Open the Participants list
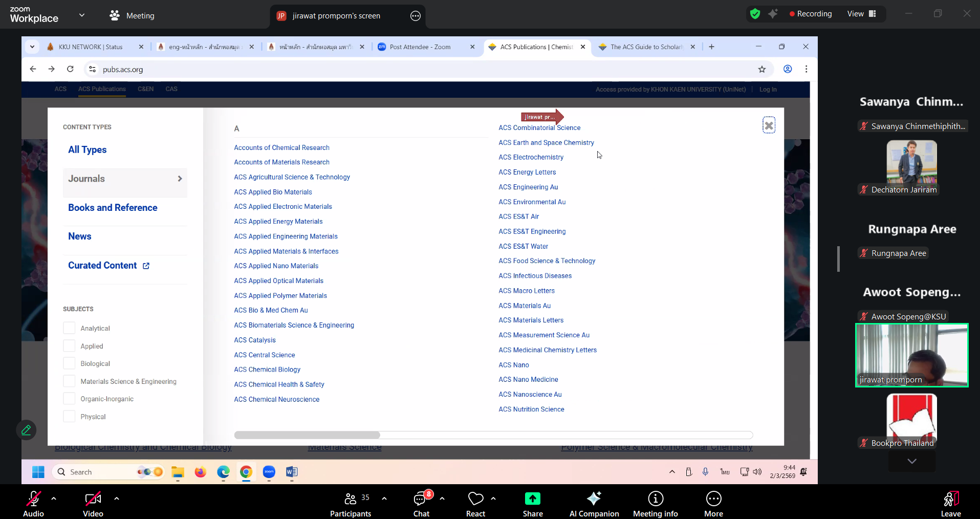 351,499
